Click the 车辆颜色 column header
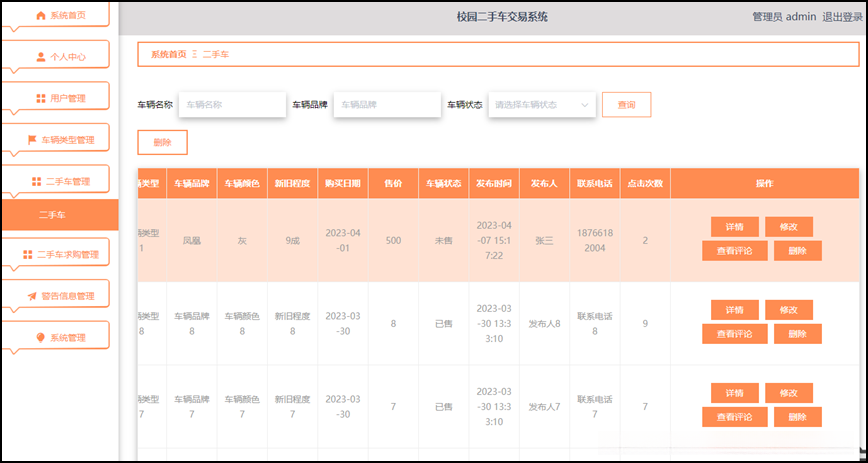The image size is (868, 463). click(x=242, y=183)
